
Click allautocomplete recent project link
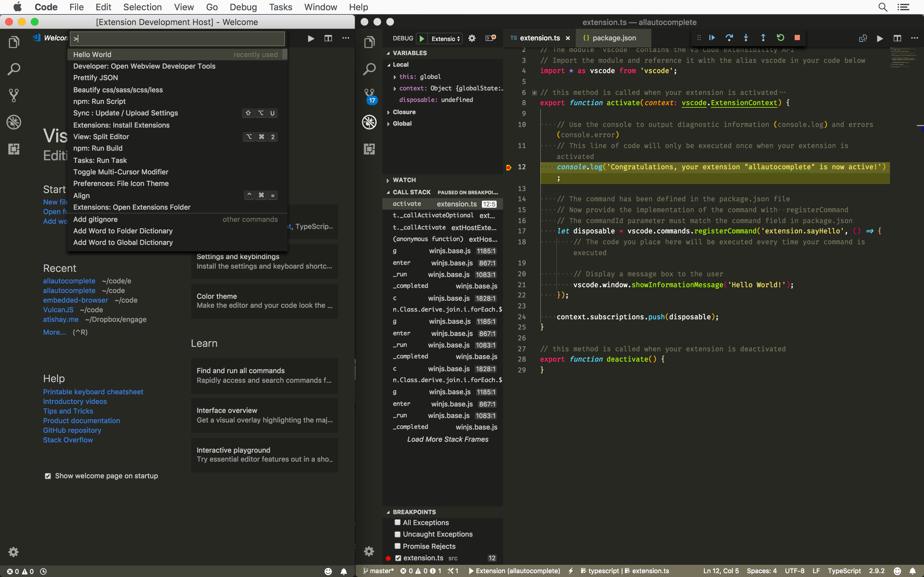[69, 280]
